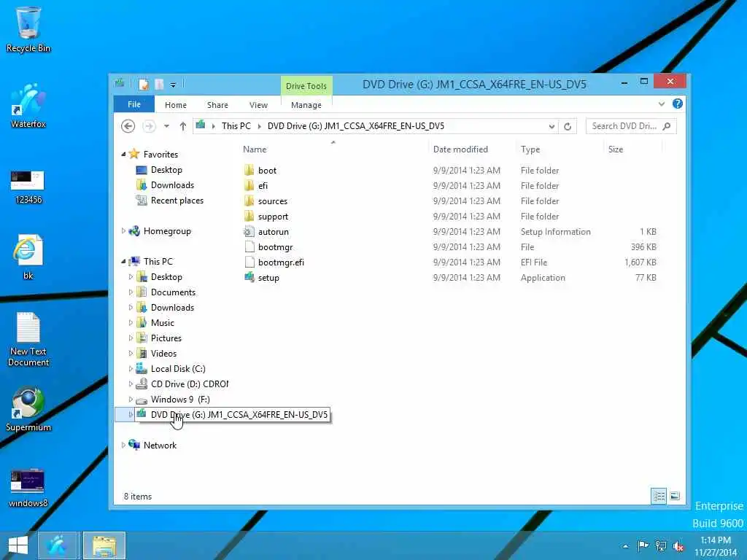Open the recent locations dropdown

[x=166, y=126]
